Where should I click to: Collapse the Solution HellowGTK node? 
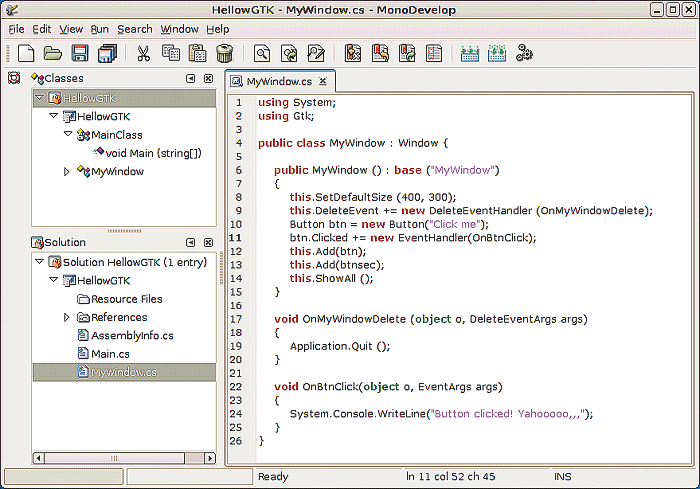(x=39, y=261)
